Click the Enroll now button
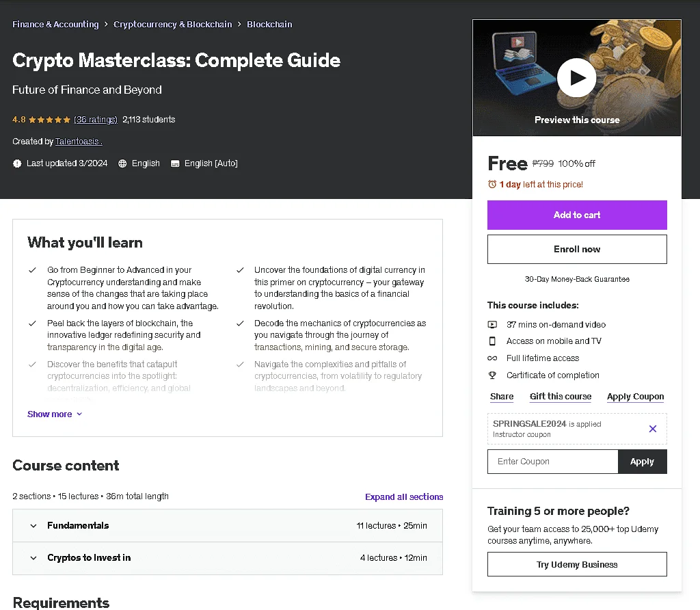Screen dimensions: 700x610 pos(577,249)
